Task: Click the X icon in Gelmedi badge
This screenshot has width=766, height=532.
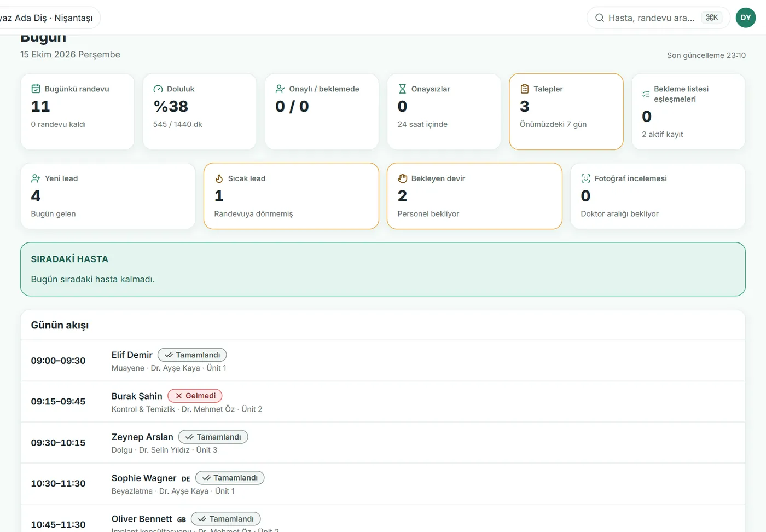Action: 179,396
